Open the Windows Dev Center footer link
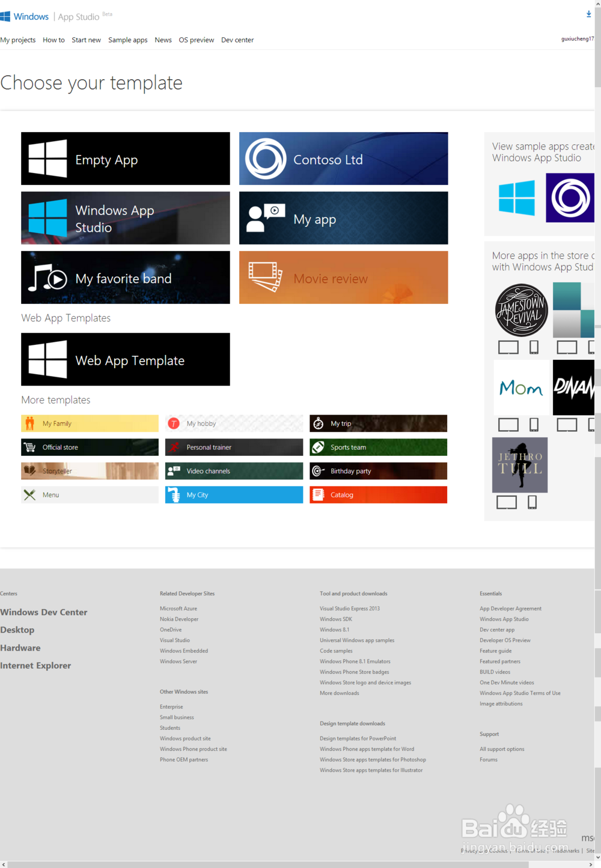Viewport: 601px width, 868px height. coord(44,612)
